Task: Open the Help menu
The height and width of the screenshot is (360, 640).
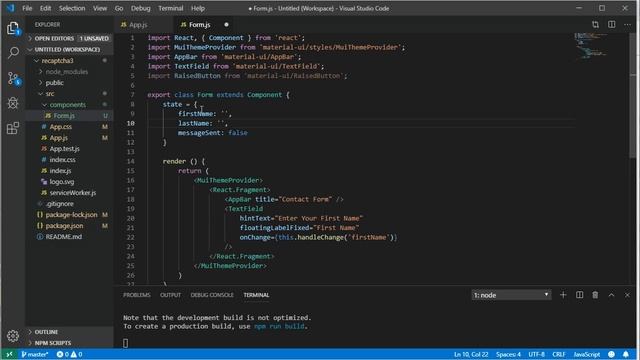Action: 198,8
